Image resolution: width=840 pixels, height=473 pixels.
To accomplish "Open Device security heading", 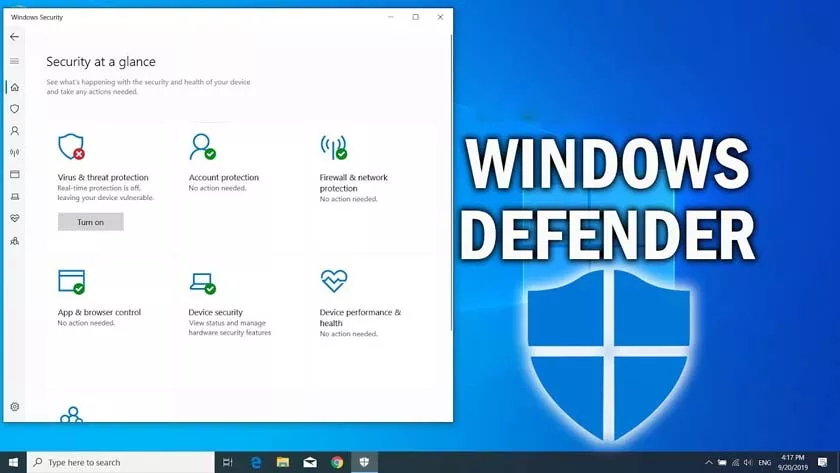I will 215,312.
